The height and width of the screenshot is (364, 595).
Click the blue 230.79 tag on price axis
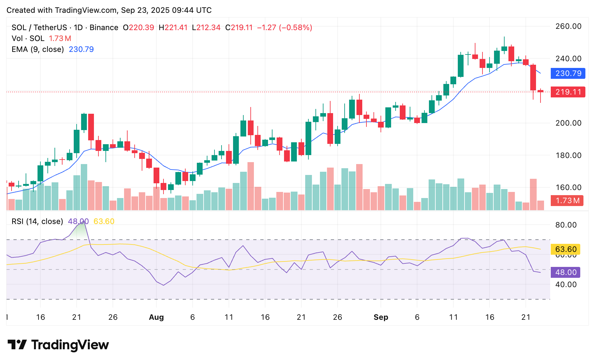click(x=568, y=73)
